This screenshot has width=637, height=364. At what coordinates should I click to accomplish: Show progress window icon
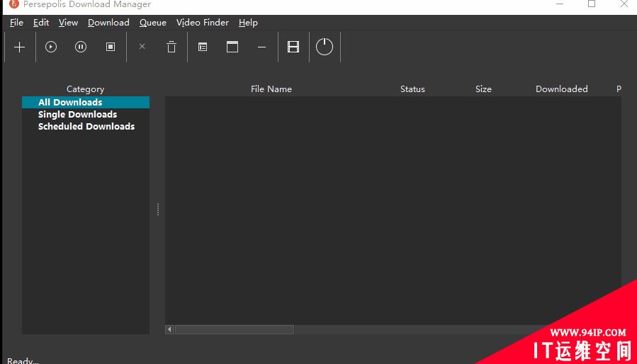pos(232,47)
